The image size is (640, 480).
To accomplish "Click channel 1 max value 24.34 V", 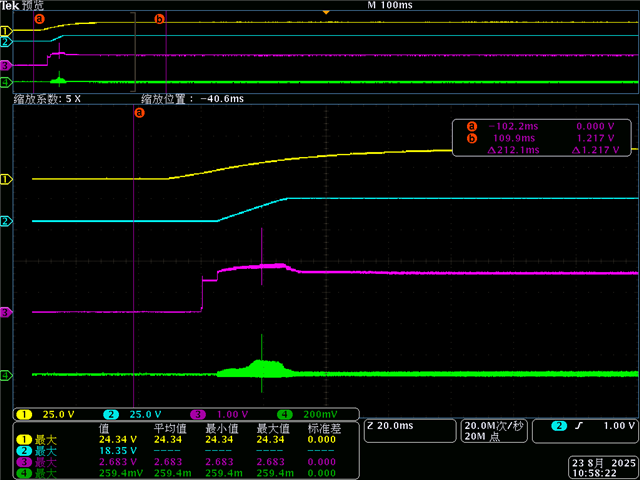I will (118, 440).
